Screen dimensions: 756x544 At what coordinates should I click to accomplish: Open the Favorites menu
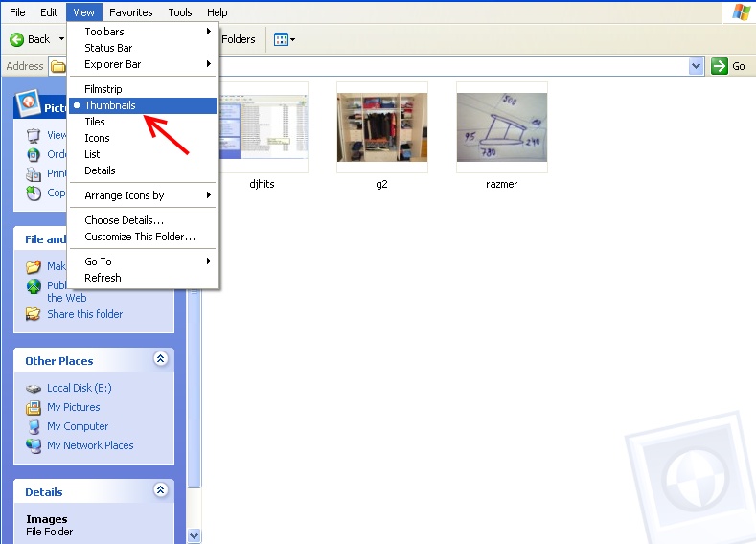click(130, 12)
